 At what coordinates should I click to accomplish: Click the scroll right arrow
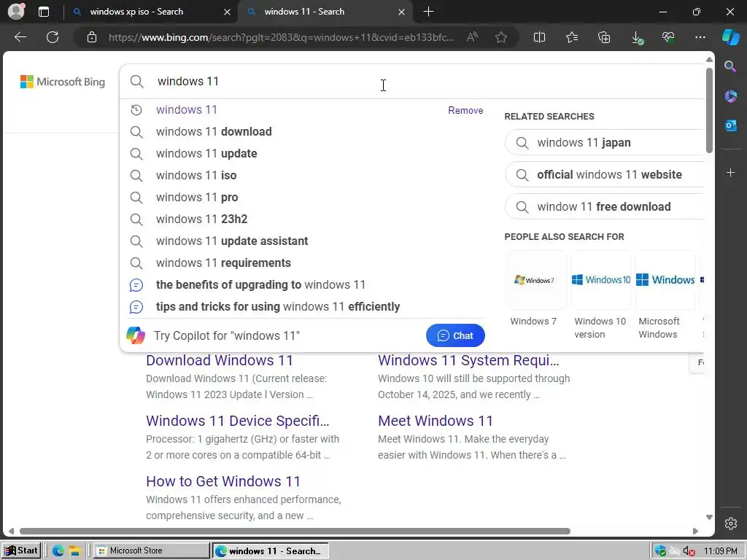pyautogui.click(x=695, y=531)
